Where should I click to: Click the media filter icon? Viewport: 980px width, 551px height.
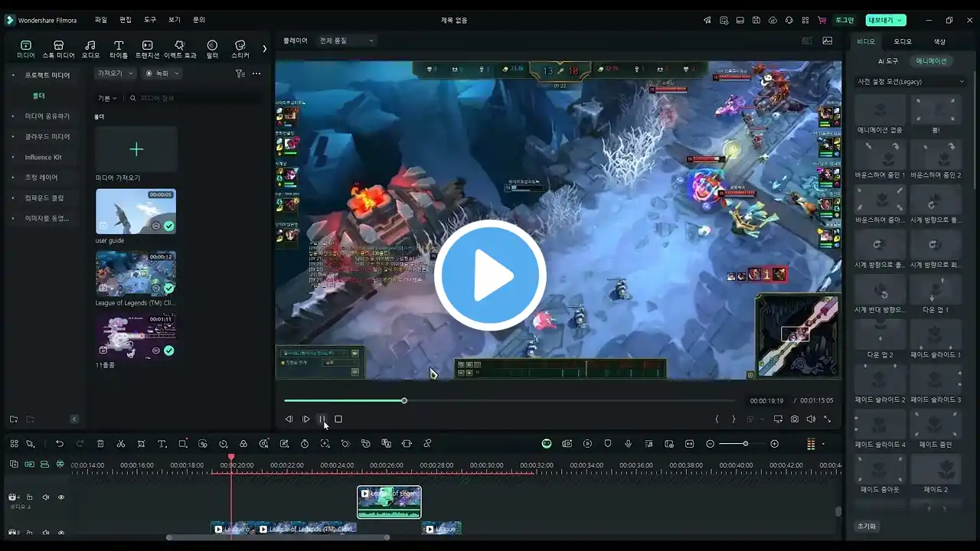pos(240,73)
